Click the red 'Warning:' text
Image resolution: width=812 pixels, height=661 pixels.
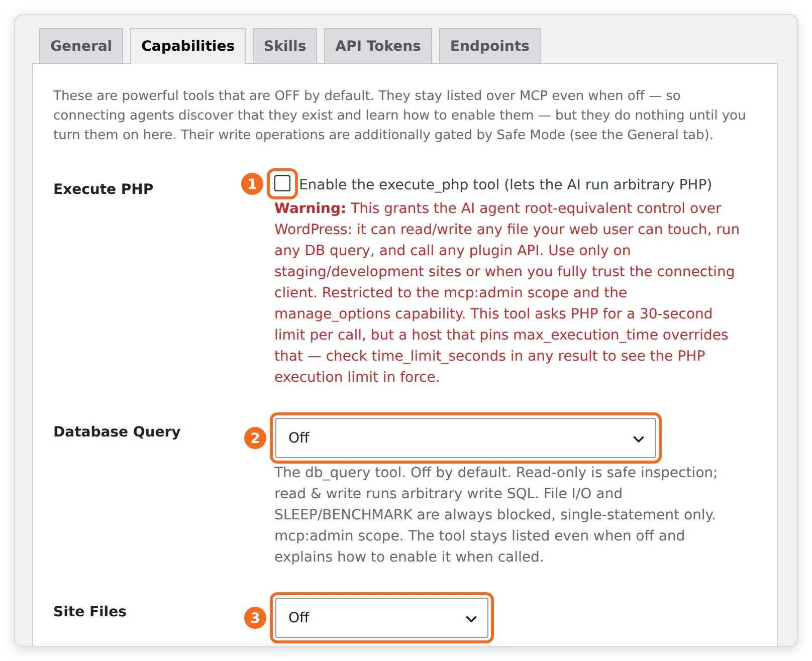(x=310, y=208)
